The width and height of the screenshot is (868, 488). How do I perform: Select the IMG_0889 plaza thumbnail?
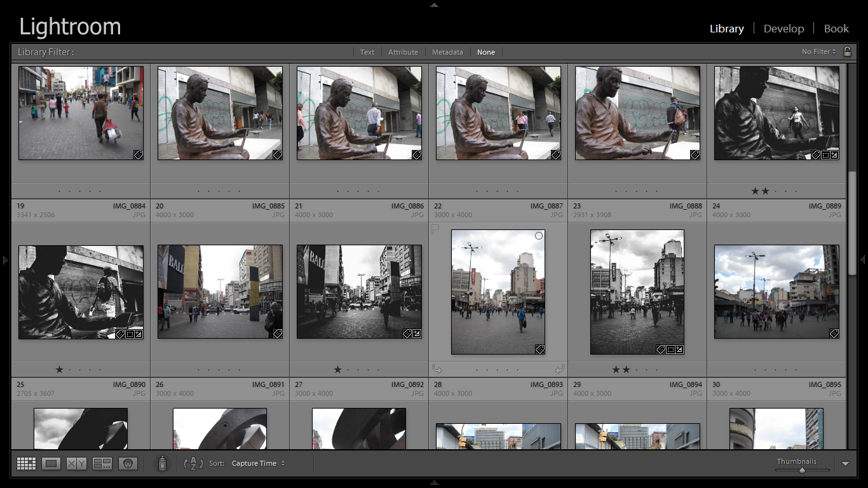pos(776,292)
